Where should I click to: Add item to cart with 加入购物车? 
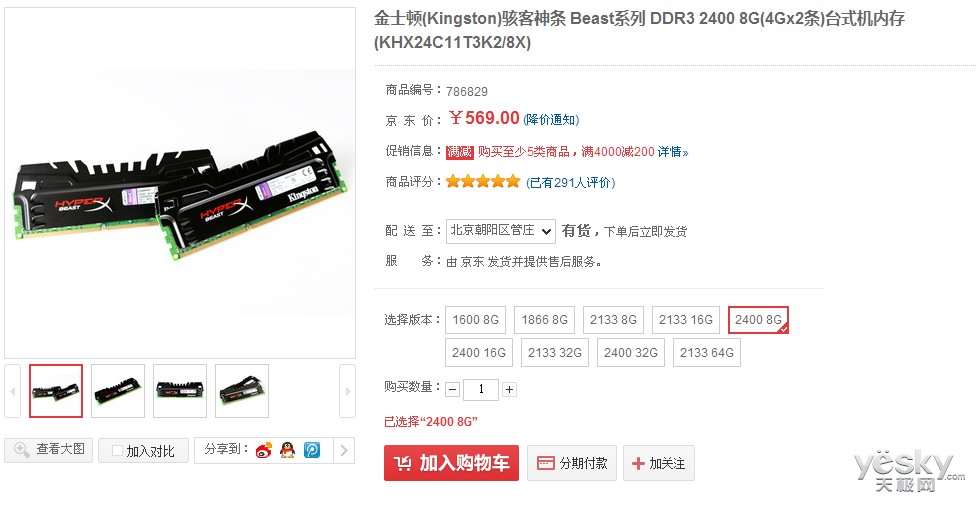(x=451, y=463)
